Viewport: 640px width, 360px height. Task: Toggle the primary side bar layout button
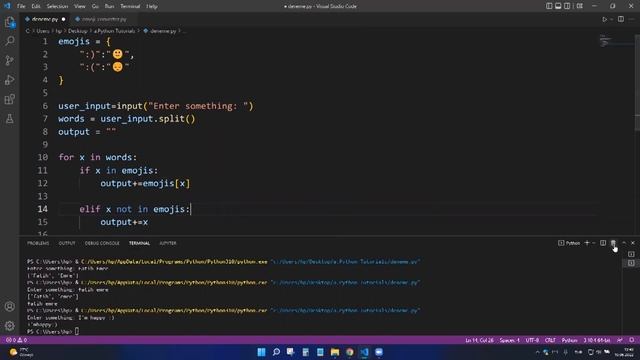[549, 6]
